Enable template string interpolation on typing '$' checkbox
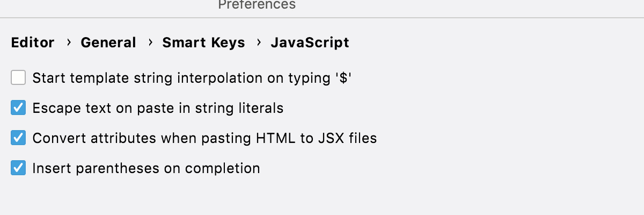This screenshot has width=644, height=215. point(18,78)
